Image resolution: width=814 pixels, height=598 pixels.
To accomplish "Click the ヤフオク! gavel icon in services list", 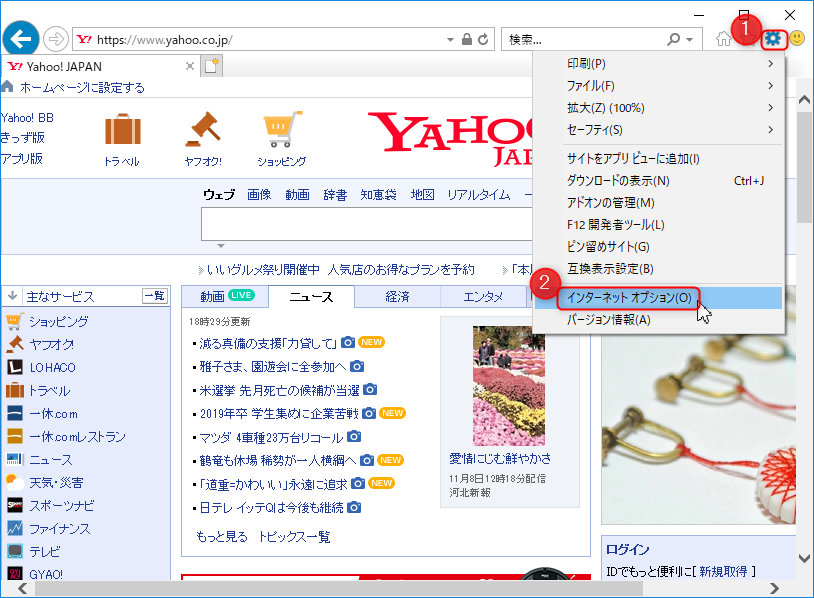I will click(x=15, y=344).
